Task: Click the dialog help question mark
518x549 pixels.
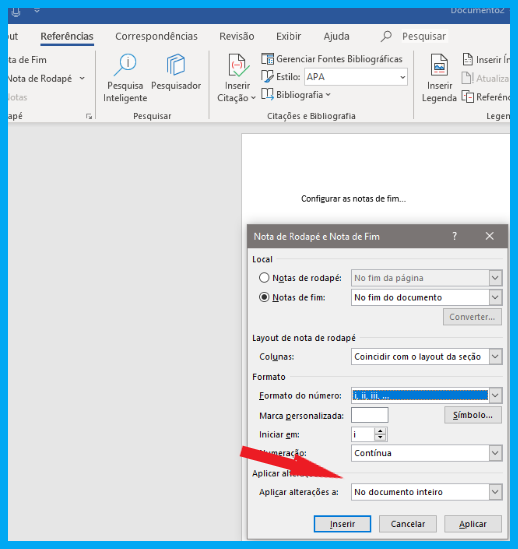Action: 454,236
